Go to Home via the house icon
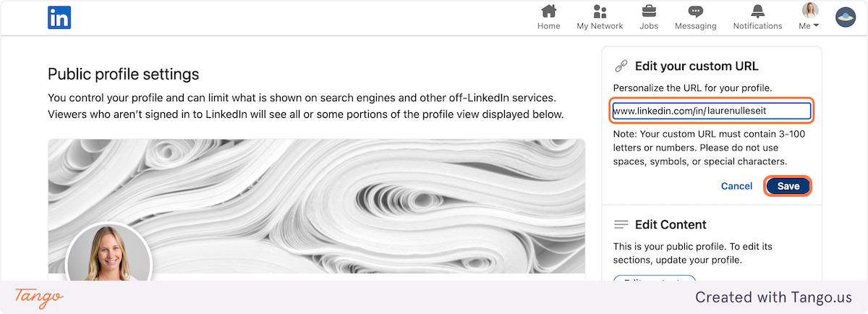The image size is (868, 314). (549, 11)
